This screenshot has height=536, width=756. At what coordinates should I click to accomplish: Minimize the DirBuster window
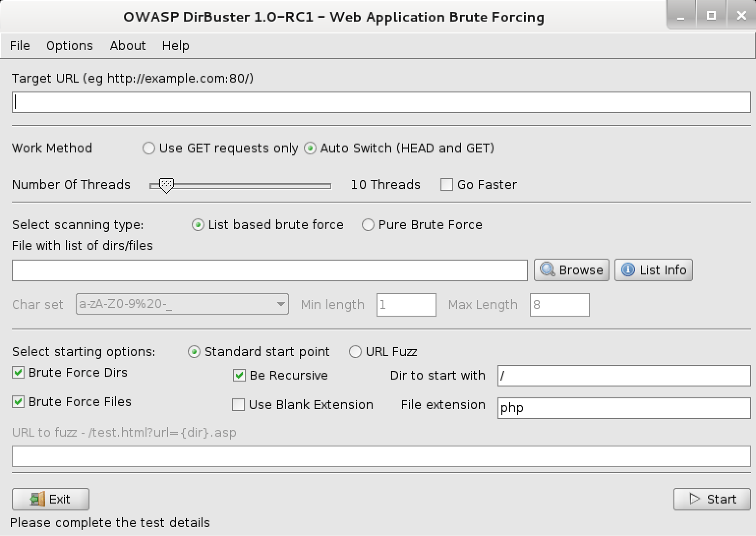(681, 16)
